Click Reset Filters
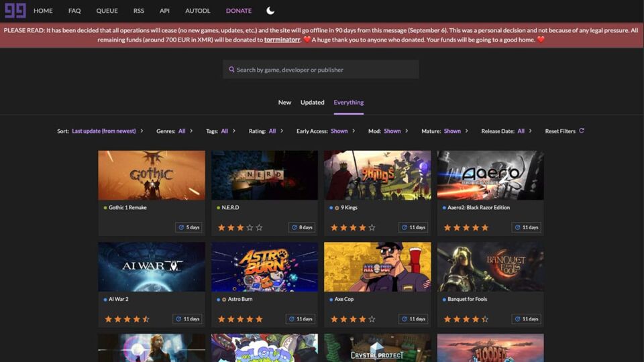 coord(564,131)
